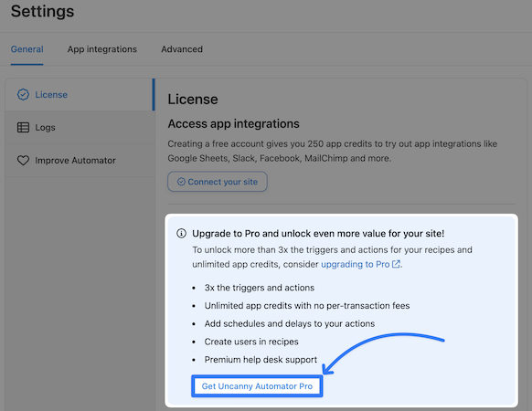Click the License section heading
Viewport: 532px width, 411px height.
point(193,100)
